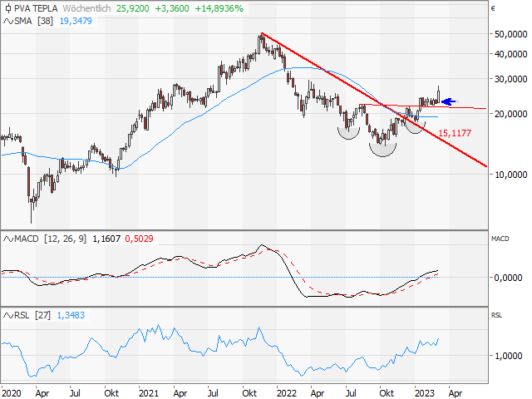Click the price value 25,9200

click(x=133, y=8)
